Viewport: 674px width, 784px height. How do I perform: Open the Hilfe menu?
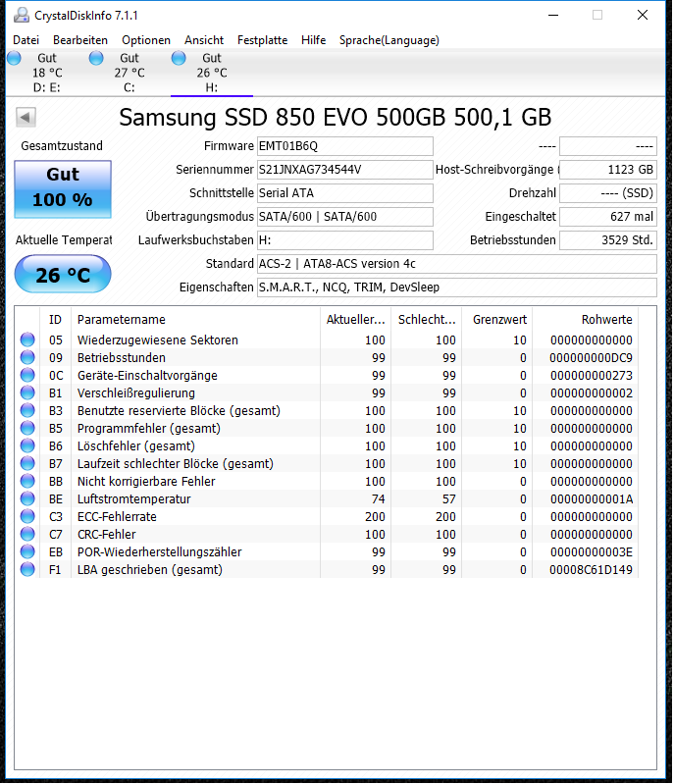[314, 40]
